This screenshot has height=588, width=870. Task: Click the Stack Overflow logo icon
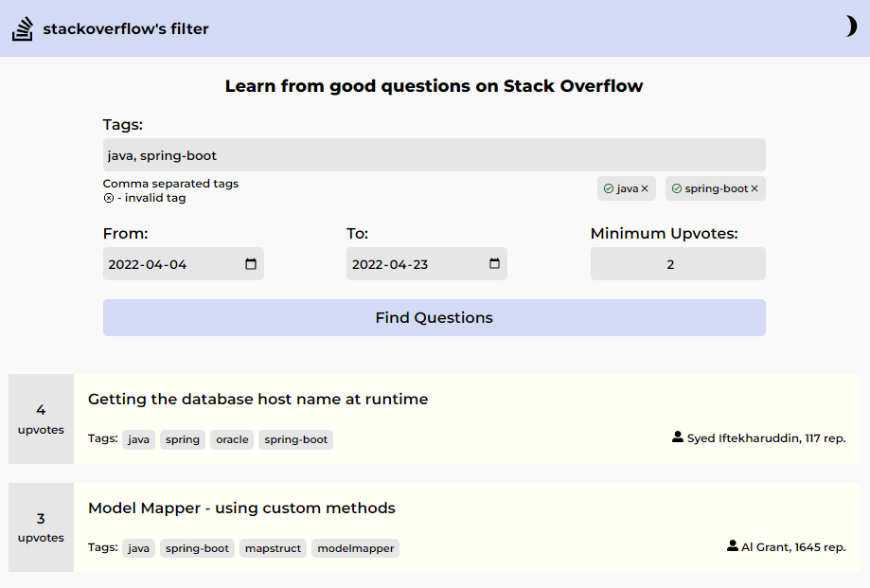pyautogui.click(x=22, y=28)
